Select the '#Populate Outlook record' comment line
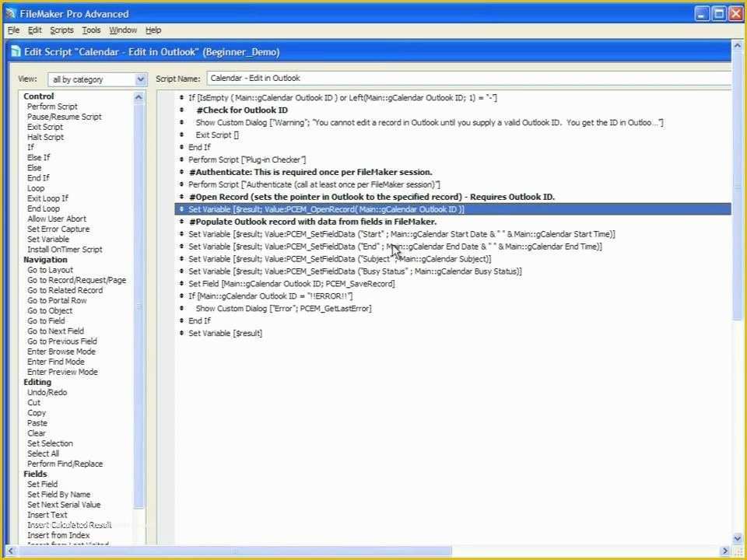The width and height of the screenshot is (747, 560). click(313, 222)
